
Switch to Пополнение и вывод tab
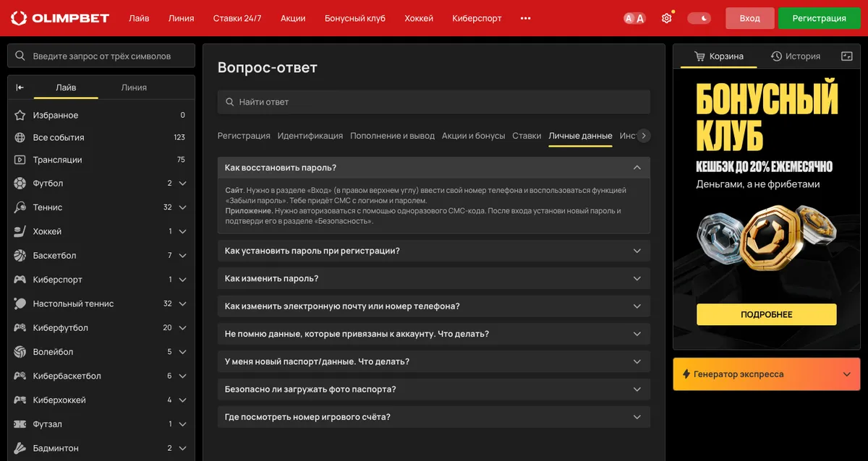393,136
